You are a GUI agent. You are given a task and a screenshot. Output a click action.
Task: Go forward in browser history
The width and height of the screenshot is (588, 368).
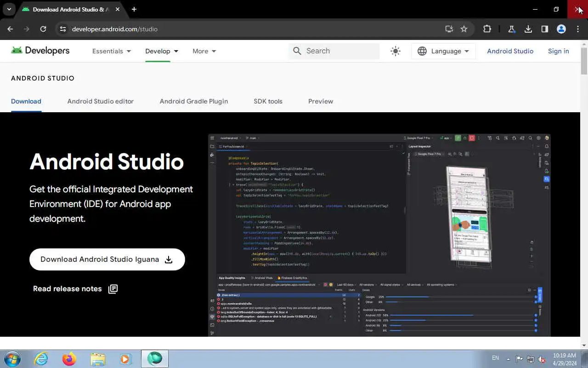[27, 29]
